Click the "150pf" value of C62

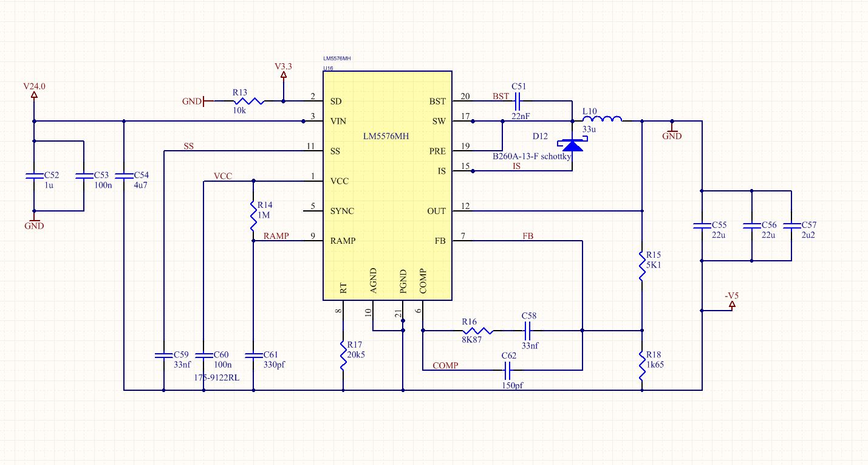(x=511, y=386)
